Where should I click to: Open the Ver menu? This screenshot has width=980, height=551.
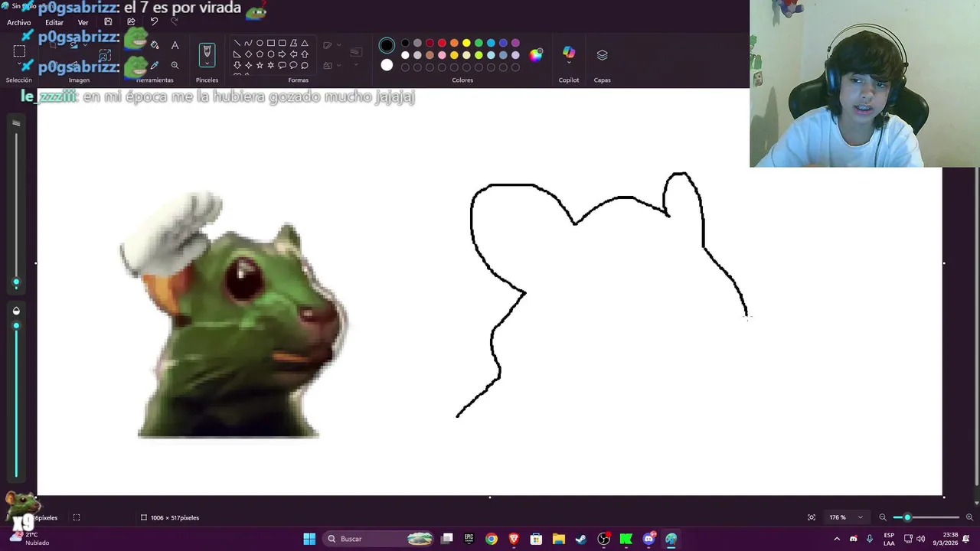(x=83, y=22)
